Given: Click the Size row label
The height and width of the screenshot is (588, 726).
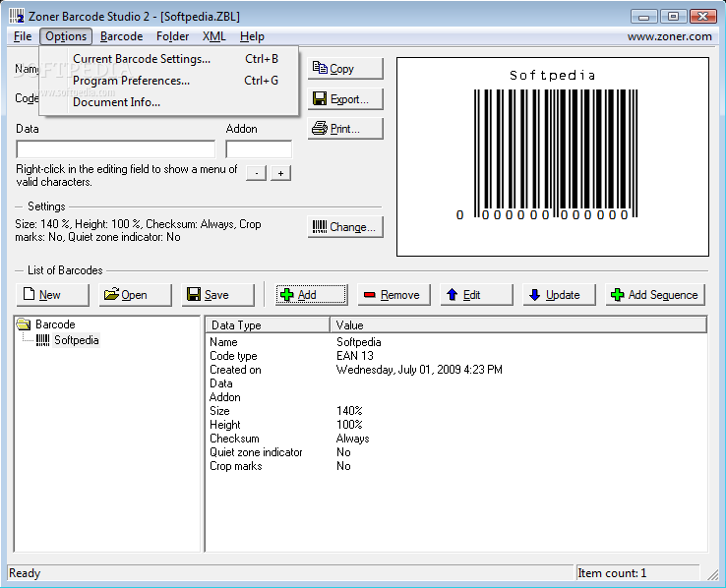Looking at the screenshot, I should 219,411.
